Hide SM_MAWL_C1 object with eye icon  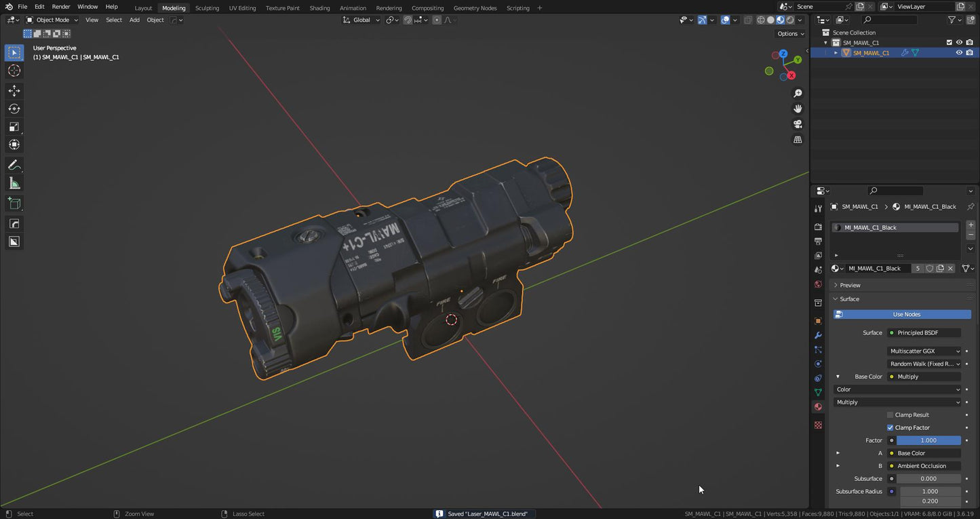pyautogui.click(x=959, y=53)
